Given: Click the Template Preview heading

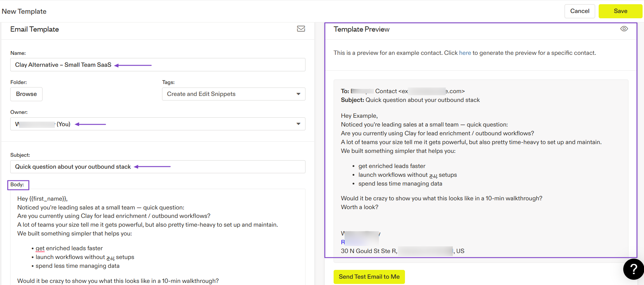Looking at the screenshot, I should click(x=361, y=29).
